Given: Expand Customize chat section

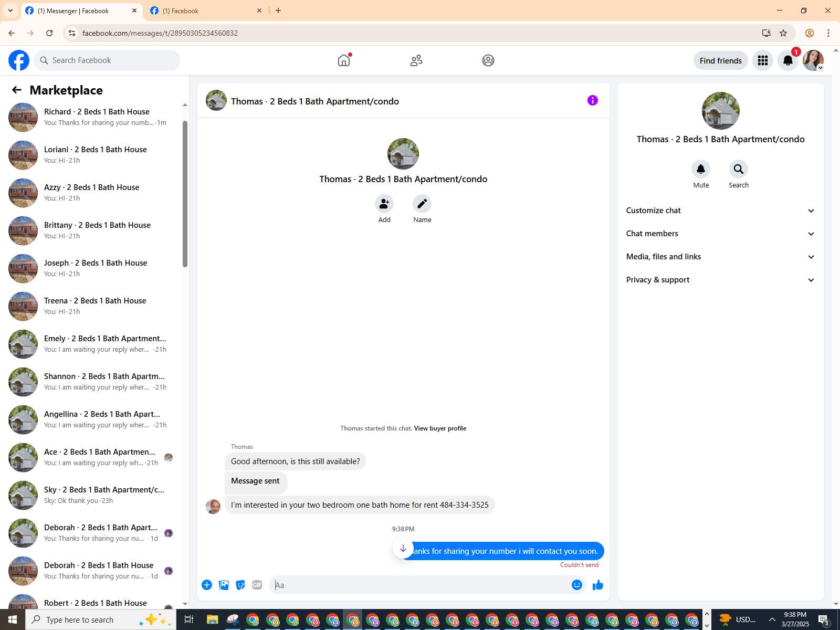Looking at the screenshot, I should coord(720,211).
